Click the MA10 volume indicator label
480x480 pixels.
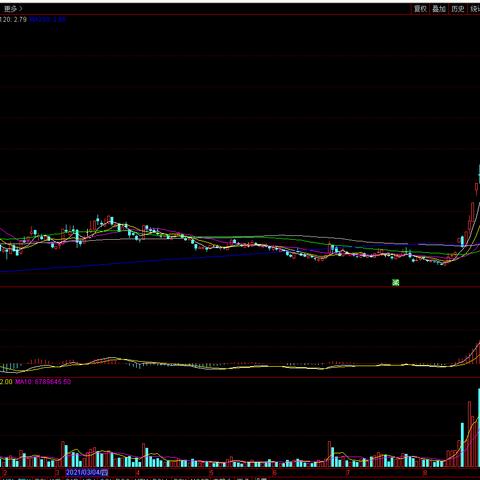[x=43, y=381]
